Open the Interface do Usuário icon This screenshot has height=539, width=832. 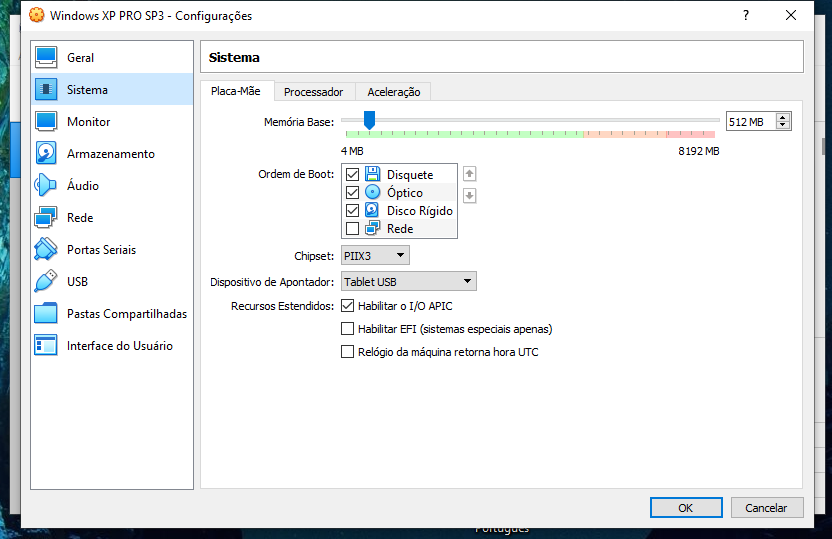click(46, 345)
